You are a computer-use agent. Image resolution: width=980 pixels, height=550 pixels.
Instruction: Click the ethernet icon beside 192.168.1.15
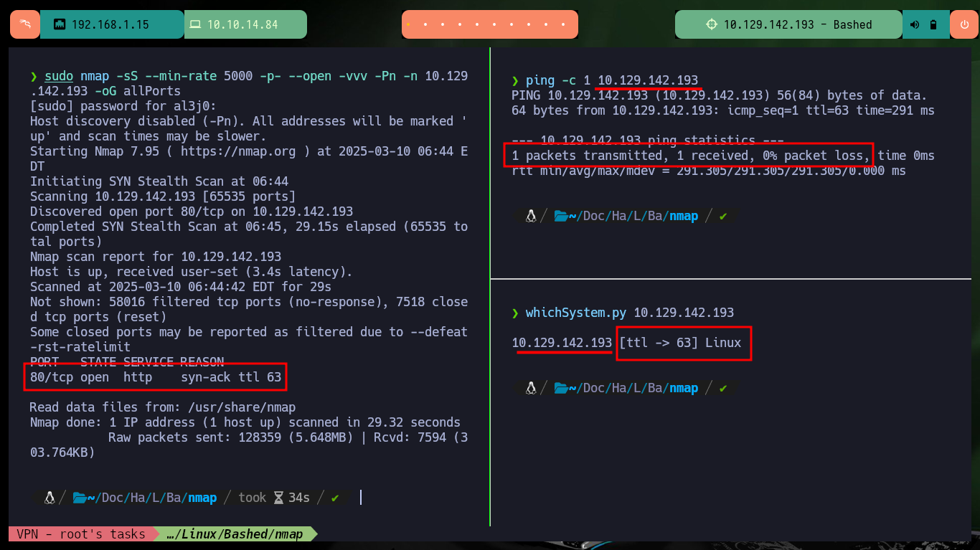(x=60, y=24)
